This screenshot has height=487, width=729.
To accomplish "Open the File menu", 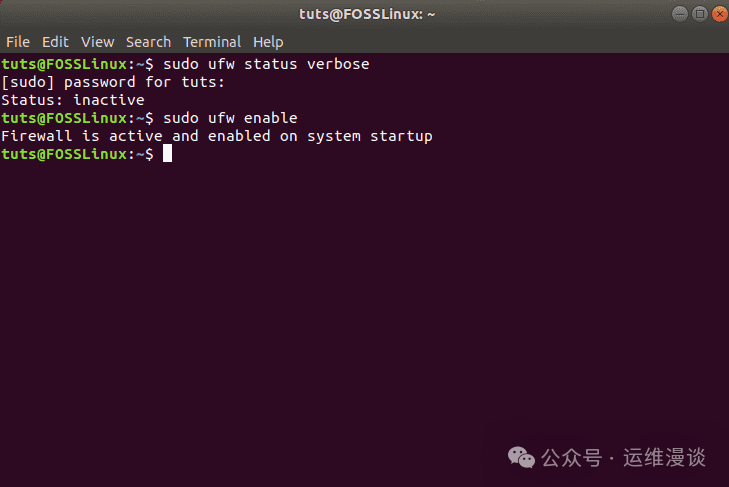I will pos(18,42).
